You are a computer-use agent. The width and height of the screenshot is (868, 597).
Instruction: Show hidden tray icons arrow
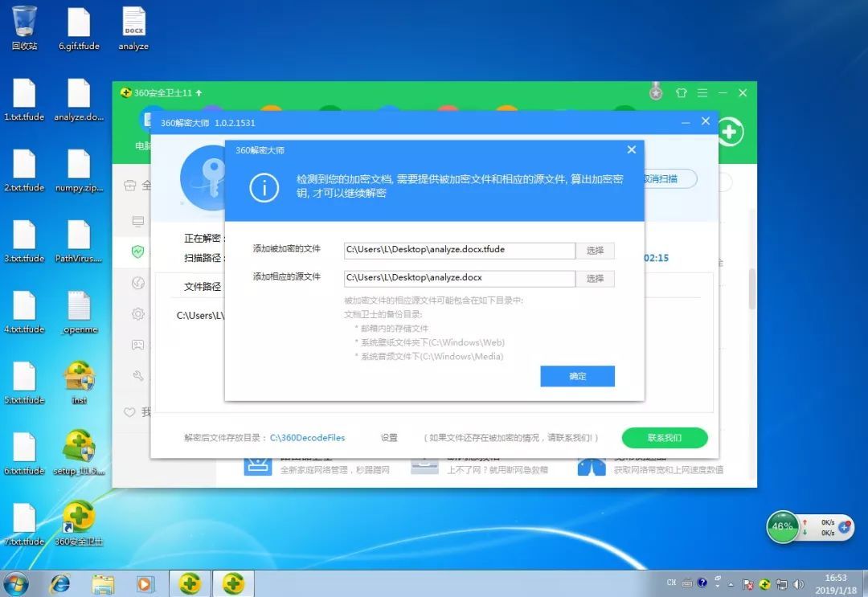click(x=731, y=584)
